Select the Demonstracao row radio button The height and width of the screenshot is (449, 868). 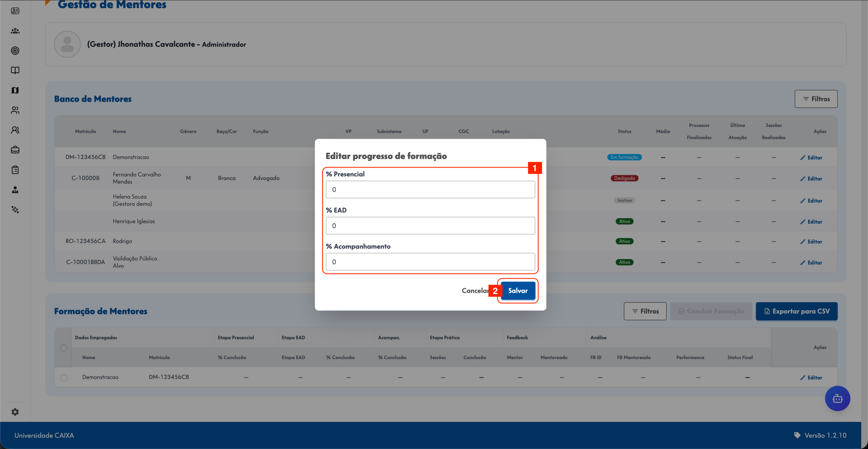[x=64, y=377]
